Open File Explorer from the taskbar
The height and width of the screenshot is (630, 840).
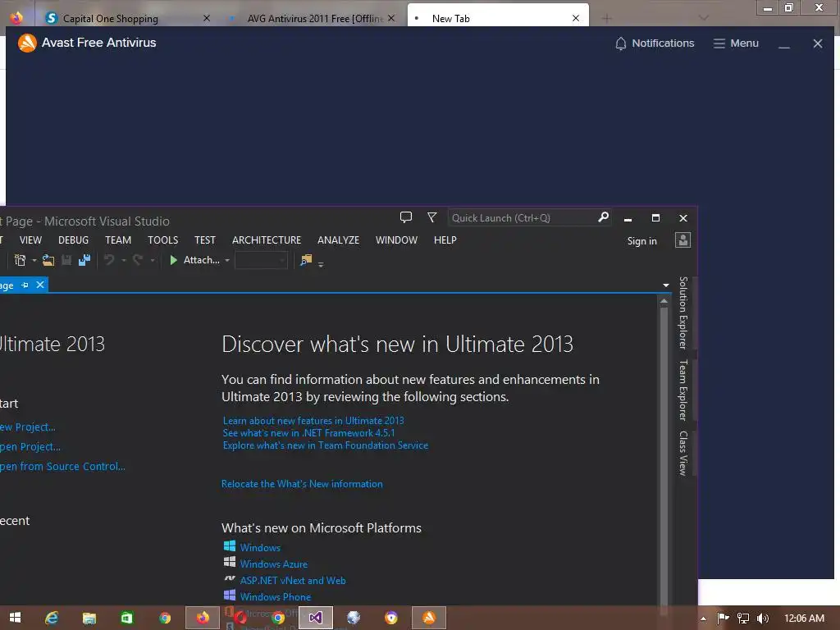point(89,618)
